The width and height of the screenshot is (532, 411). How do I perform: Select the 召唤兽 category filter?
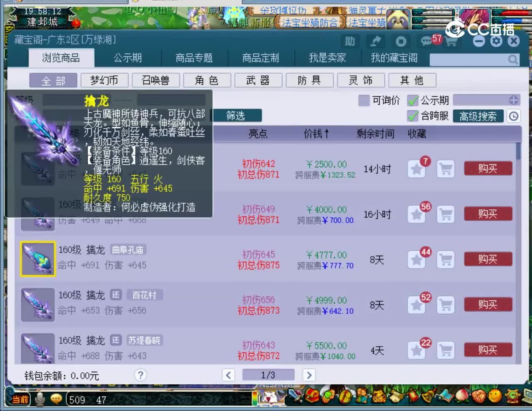coord(155,80)
